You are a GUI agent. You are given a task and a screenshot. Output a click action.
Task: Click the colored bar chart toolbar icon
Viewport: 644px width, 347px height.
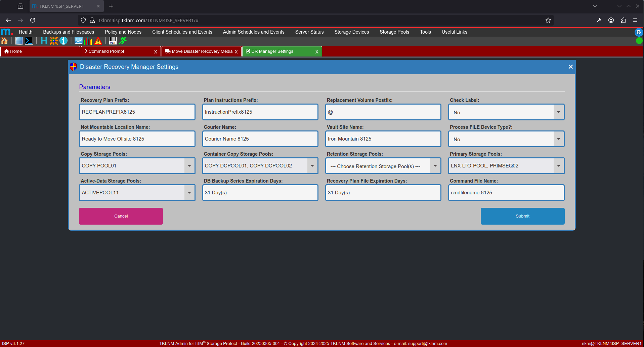(88, 41)
